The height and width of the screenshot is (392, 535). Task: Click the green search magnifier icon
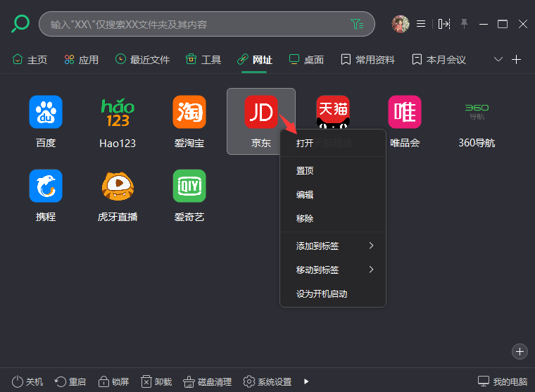[20, 23]
